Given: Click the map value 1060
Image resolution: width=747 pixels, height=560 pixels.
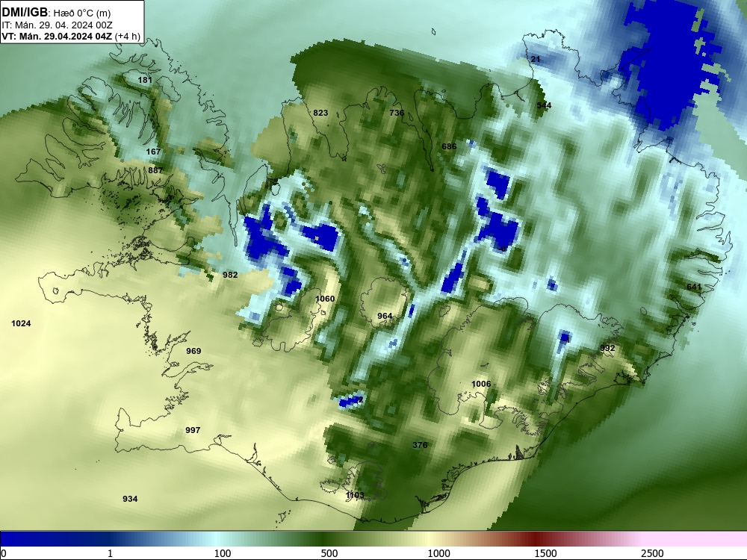Looking at the screenshot, I should click(325, 299).
